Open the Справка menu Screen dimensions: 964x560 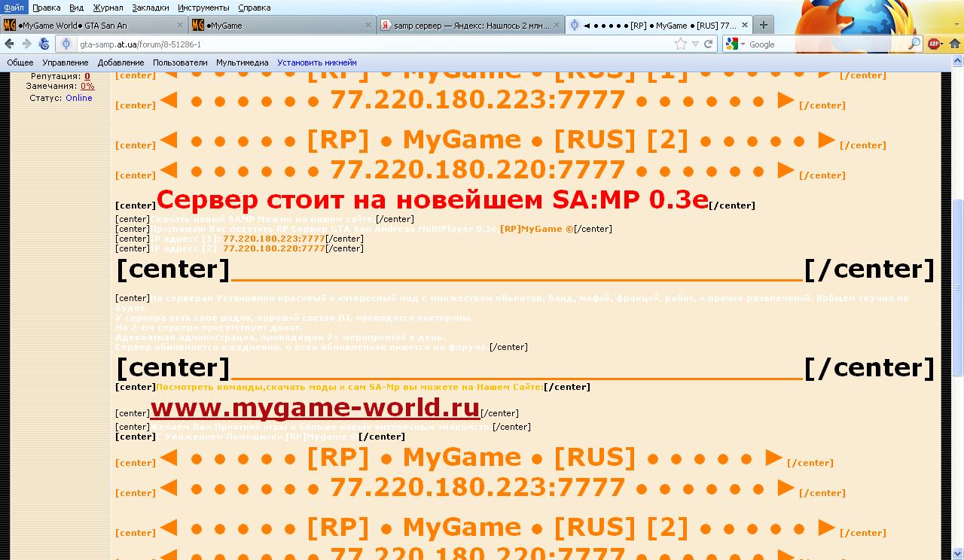tap(254, 8)
